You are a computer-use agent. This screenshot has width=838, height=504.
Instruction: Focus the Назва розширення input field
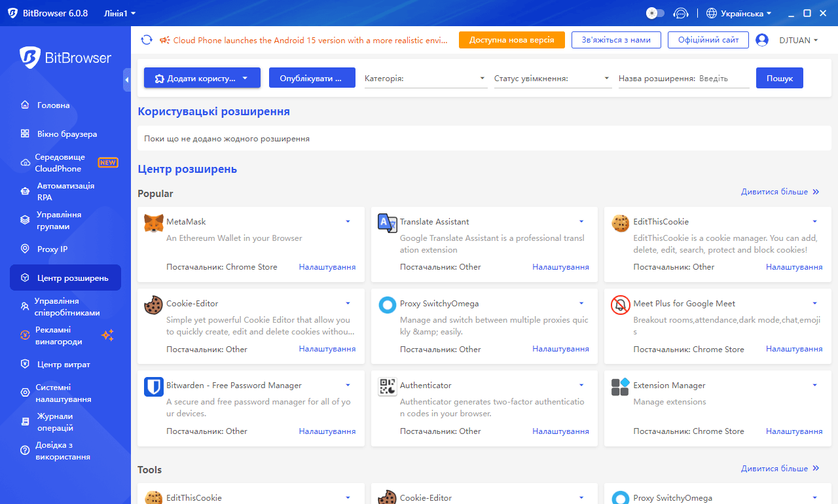coord(723,78)
